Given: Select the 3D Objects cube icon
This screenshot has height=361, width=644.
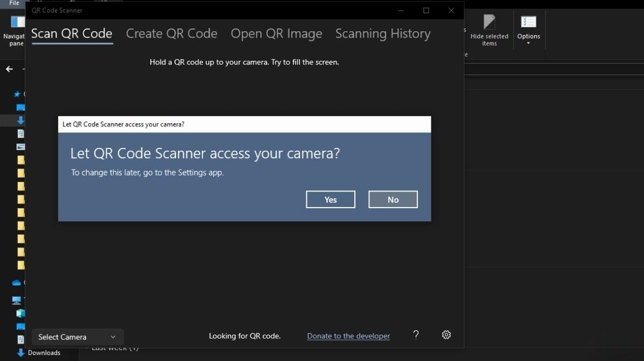Looking at the screenshot, I should click(x=20, y=313).
